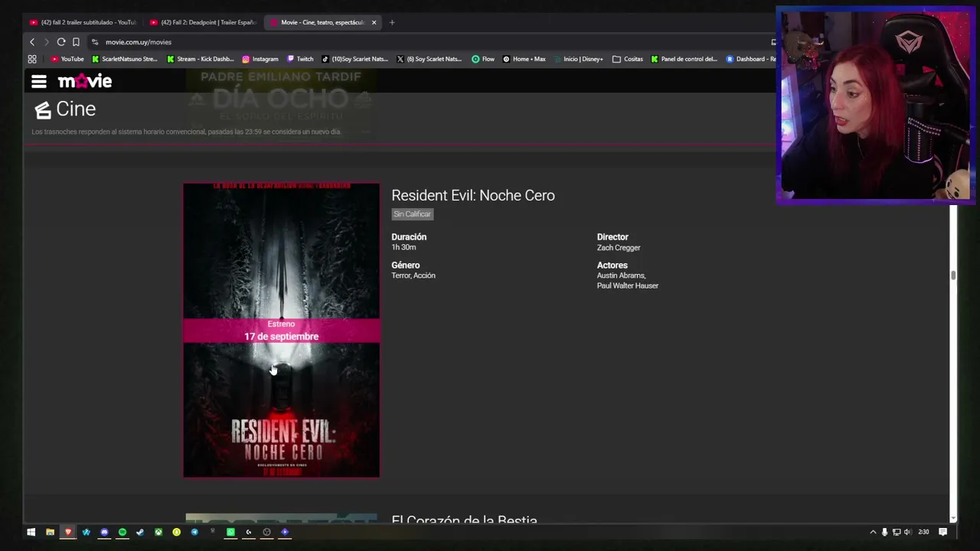
Task: Open the Resident Evil: Noche Cero poster
Action: click(x=281, y=330)
